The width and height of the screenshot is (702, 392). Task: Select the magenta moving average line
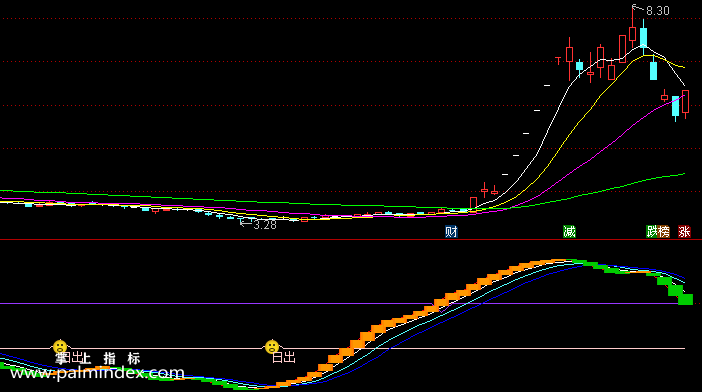click(x=591, y=159)
